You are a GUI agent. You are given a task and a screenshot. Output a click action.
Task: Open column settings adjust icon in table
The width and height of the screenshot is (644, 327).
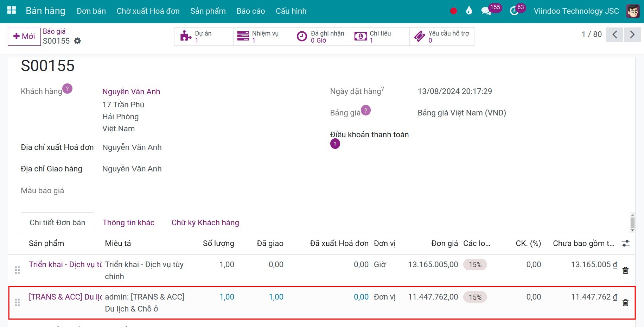tap(625, 243)
